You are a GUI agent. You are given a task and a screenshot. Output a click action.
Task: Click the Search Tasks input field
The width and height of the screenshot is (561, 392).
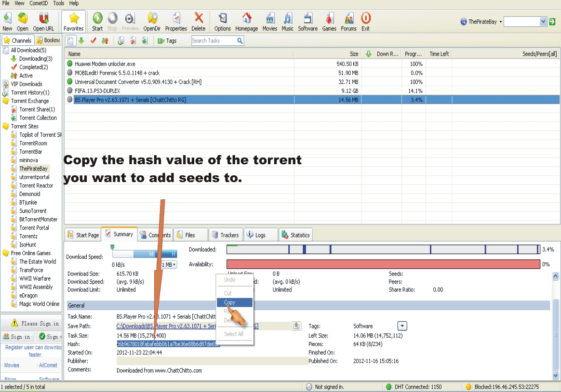click(x=214, y=41)
